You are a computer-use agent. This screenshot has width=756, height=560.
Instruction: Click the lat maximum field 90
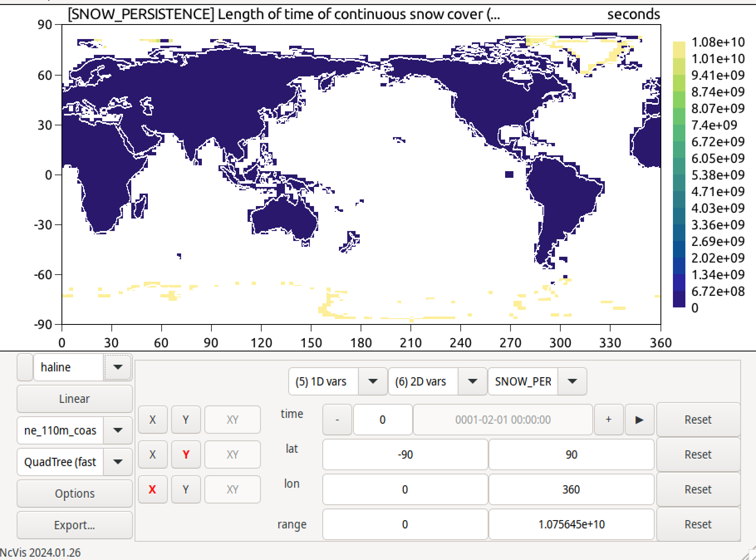coord(571,454)
